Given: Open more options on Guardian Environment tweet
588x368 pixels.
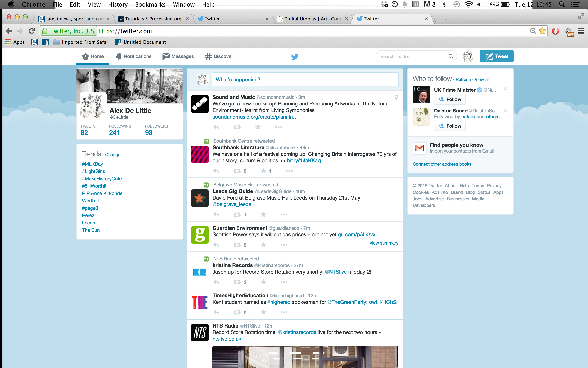Looking at the screenshot, I should click(284, 245).
